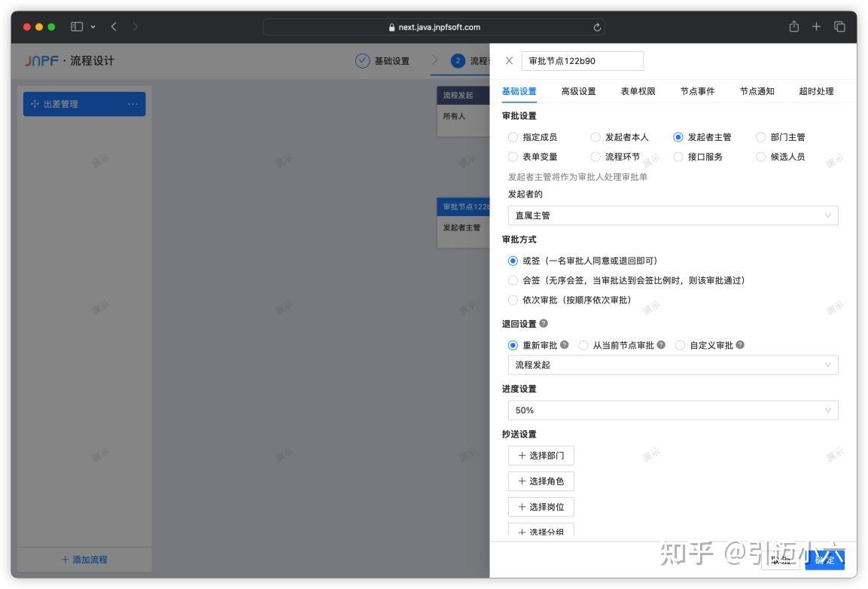
Task: Open the 直属主管 dropdown
Action: (x=672, y=215)
